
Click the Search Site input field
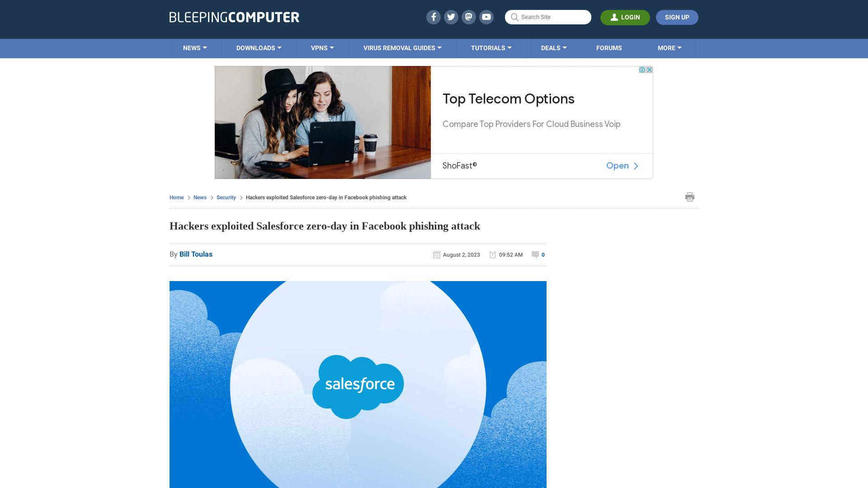tap(547, 17)
